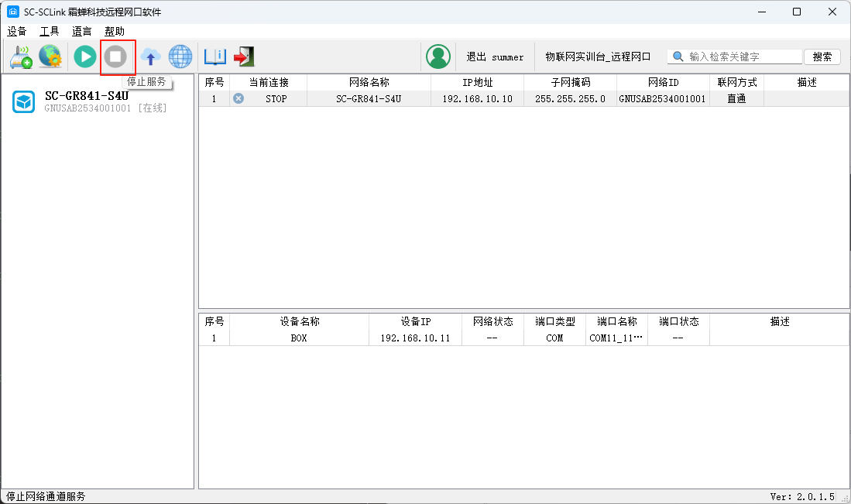Click the green user avatar icon
This screenshot has height=504, width=851.
click(438, 57)
